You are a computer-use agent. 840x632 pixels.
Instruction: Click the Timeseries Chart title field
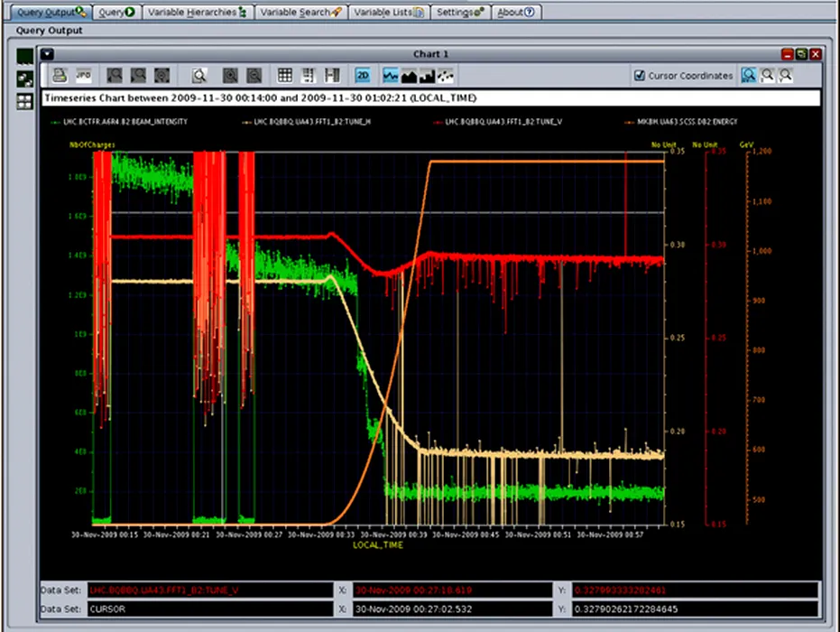(x=430, y=98)
